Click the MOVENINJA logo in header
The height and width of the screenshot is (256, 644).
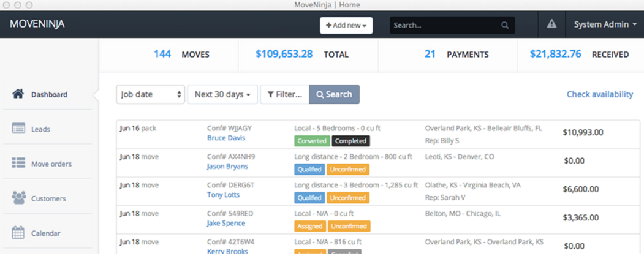37,24
